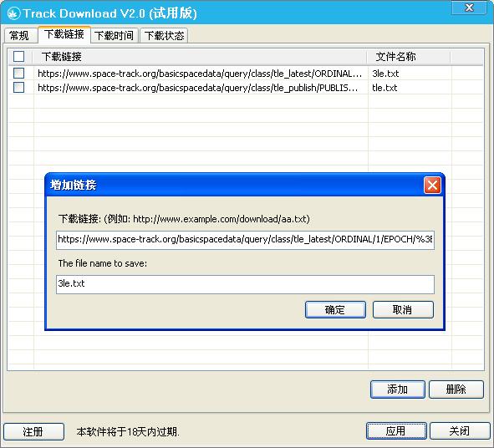
Task: Close the 增加链接 dialog with red X
Action: [x=432, y=185]
